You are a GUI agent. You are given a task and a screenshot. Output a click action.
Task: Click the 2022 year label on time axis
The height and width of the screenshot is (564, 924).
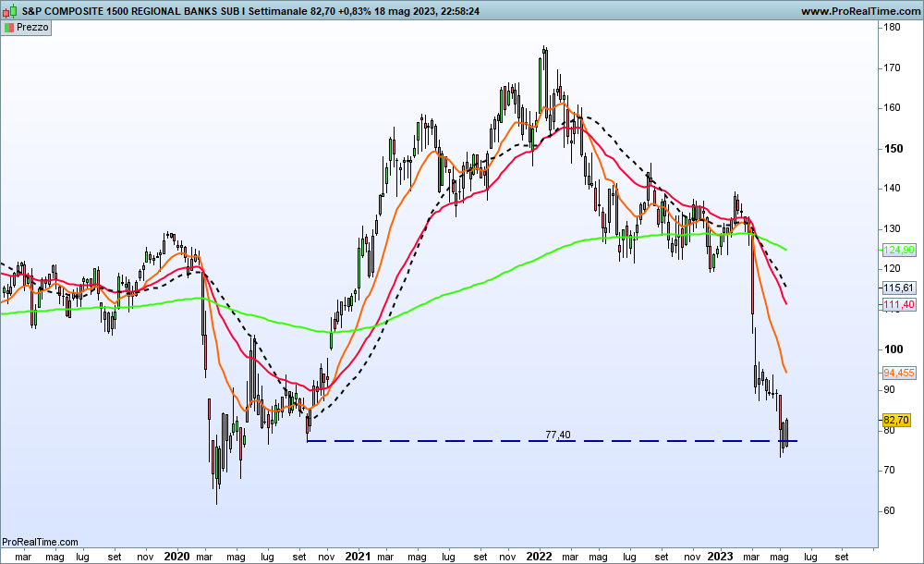[539, 557]
